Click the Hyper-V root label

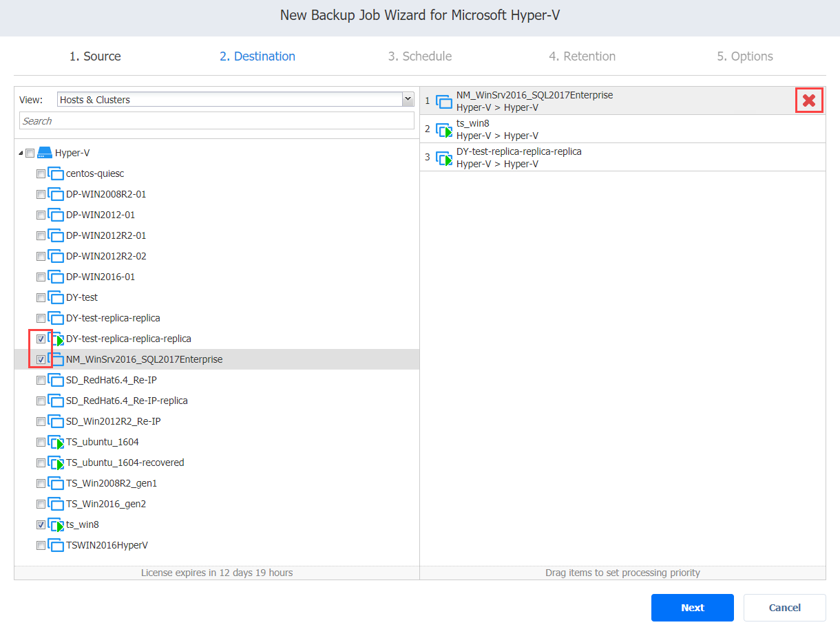point(72,153)
